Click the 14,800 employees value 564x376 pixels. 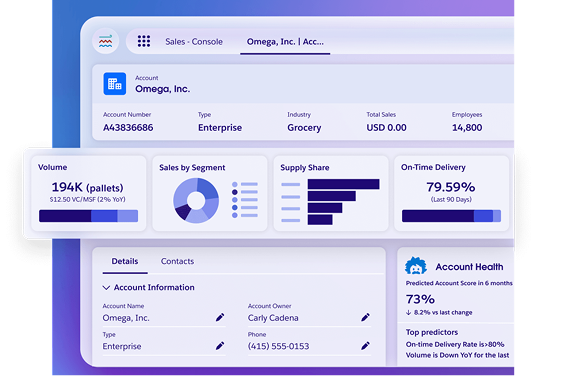467,128
